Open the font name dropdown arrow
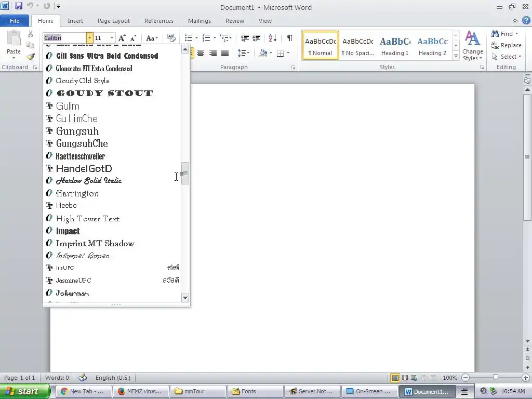The image size is (532, 399). click(89, 37)
